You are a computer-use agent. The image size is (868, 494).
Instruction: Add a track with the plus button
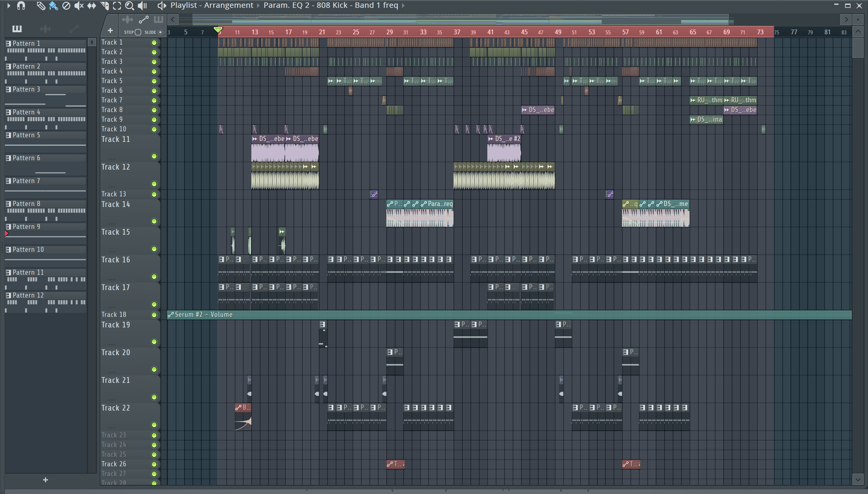110,30
